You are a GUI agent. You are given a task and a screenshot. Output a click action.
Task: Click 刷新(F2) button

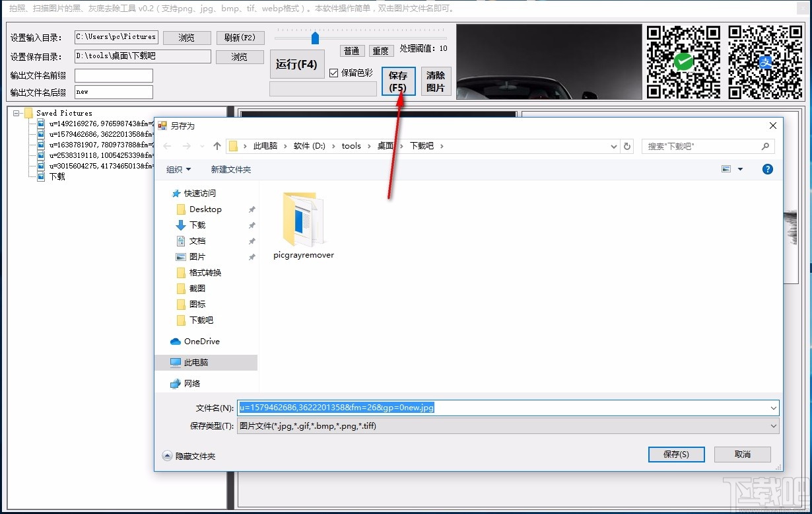[240, 38]
